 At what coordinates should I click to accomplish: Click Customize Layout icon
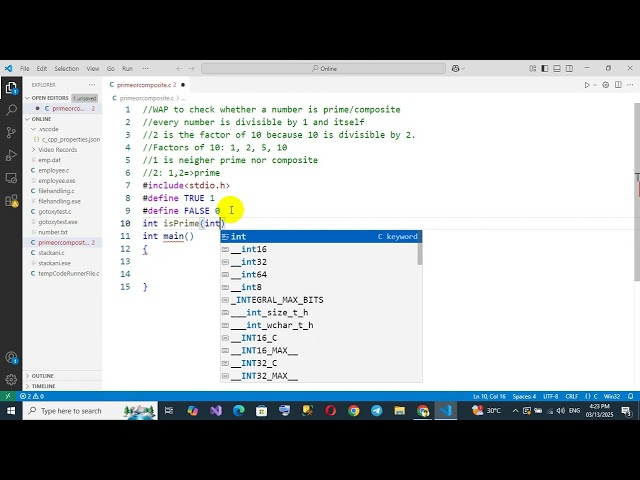click(532, 69)
